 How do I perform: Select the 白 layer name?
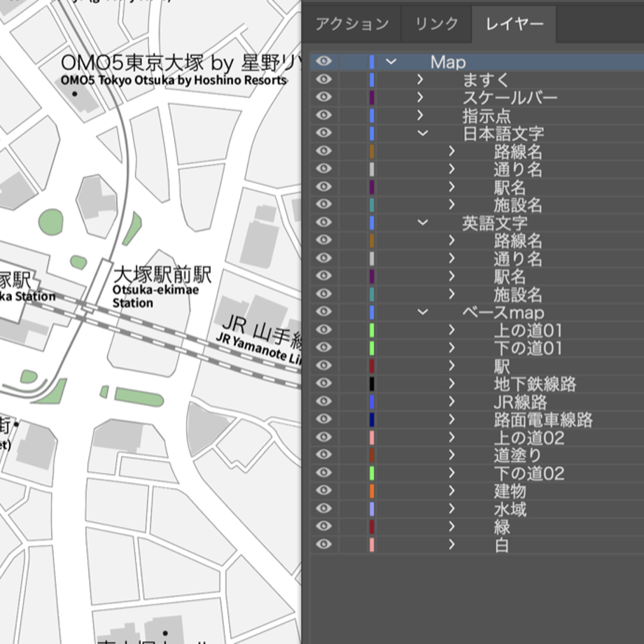point(502,545)
